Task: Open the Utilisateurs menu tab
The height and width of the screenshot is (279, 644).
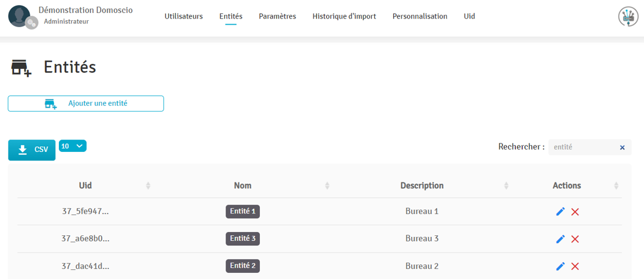Action: point(183,16)
